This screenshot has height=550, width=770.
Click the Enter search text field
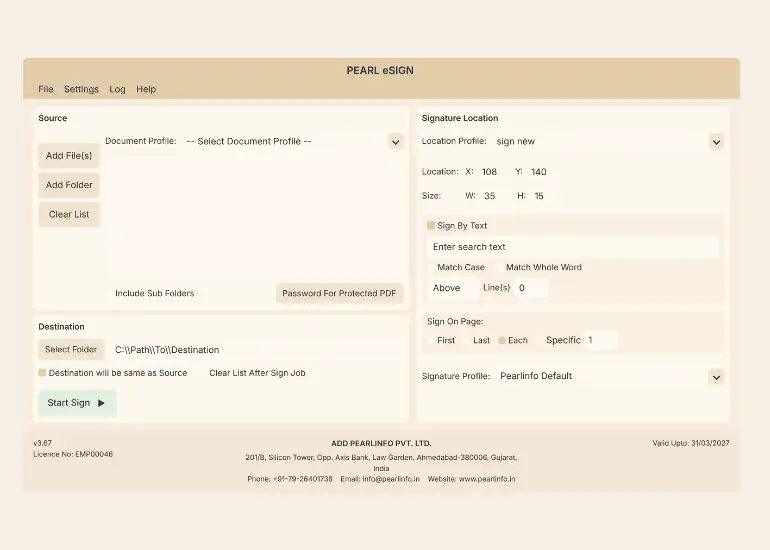572,247
